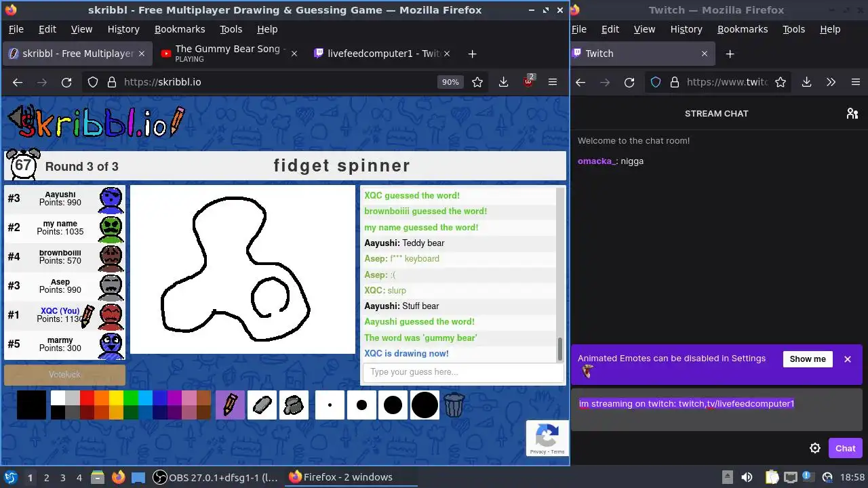This screenshot has width=868, height=488.
Task: Clear the canvas with trash can
Action: (x=454, y=405)
